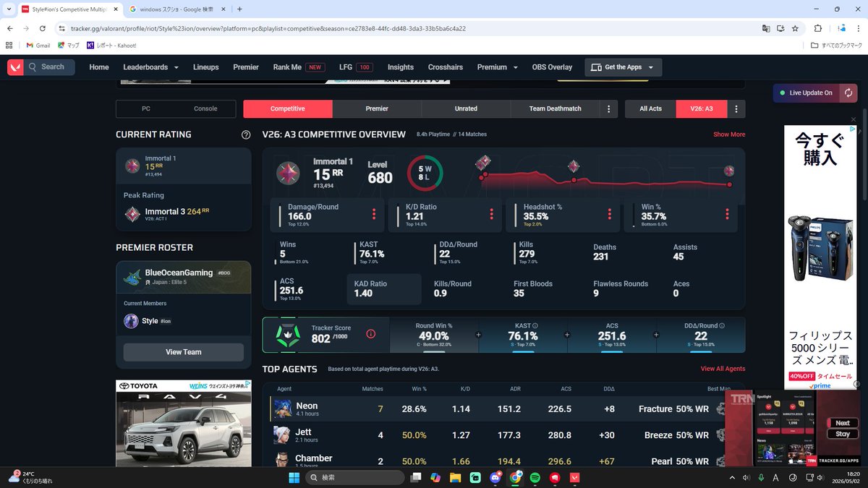Viewport: 868px width, 488px height.
Task: Click the KAD Ratio 1.40 stat card
Action: coord(383,289)
